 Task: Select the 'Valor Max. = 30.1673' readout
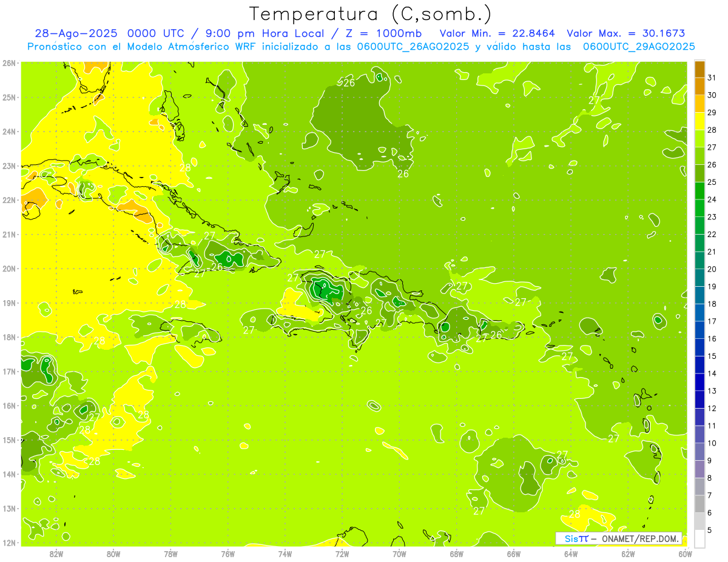pos(625,33)
